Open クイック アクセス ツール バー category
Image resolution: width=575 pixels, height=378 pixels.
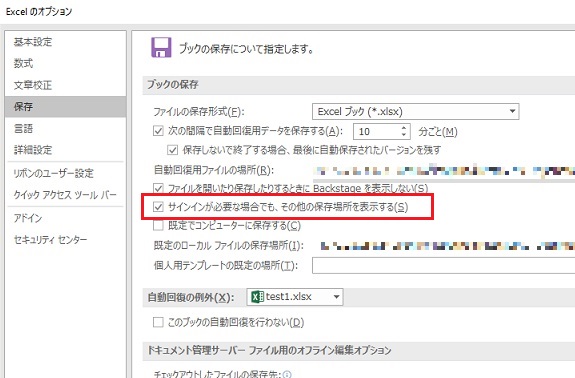click(65, 195)
